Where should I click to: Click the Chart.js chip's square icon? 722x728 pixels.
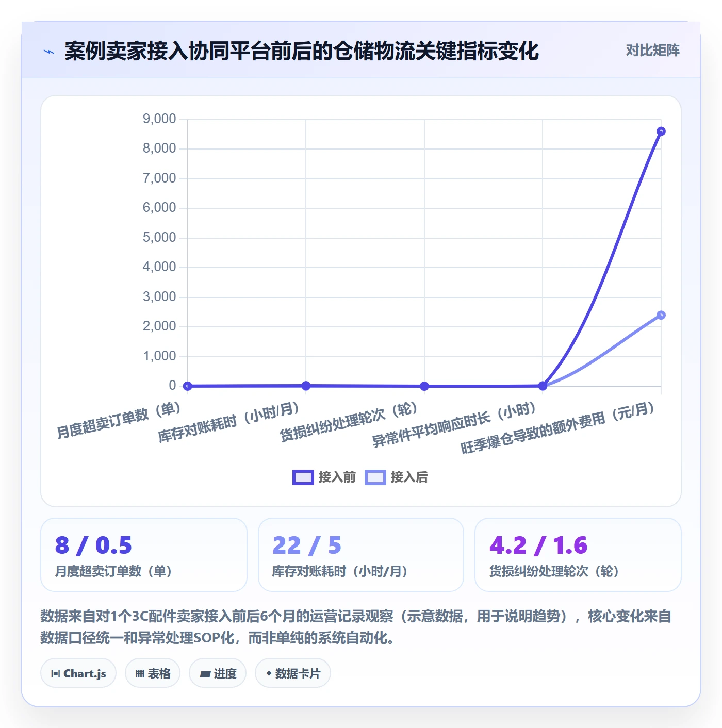pos(56,674)
